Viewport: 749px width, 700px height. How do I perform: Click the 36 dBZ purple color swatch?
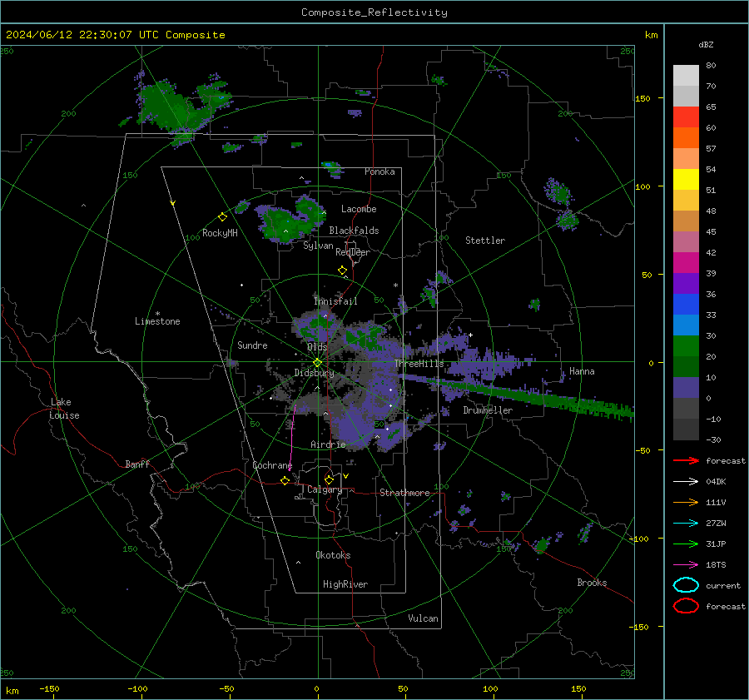(x=686, y=283)
